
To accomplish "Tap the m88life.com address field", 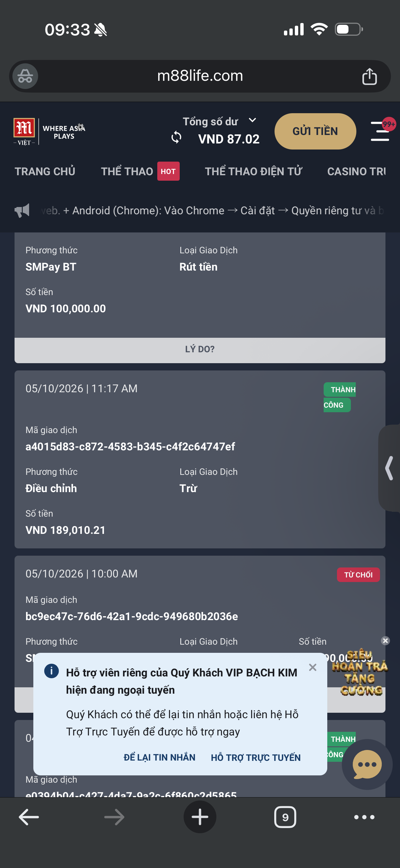I will 200,76.
